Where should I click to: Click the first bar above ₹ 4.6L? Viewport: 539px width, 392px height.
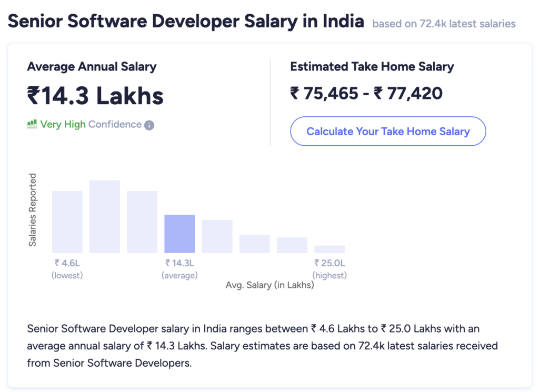[67, 222]
